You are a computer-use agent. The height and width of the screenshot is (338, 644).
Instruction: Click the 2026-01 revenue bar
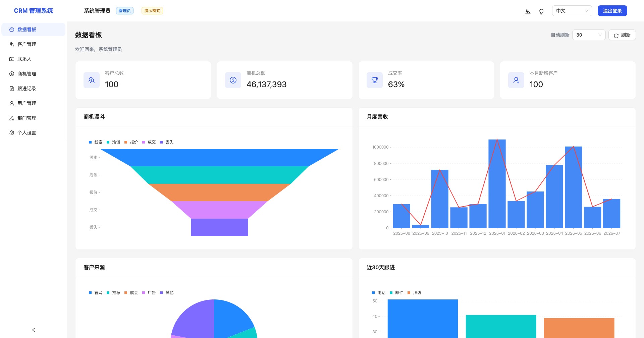coord(497,184)
